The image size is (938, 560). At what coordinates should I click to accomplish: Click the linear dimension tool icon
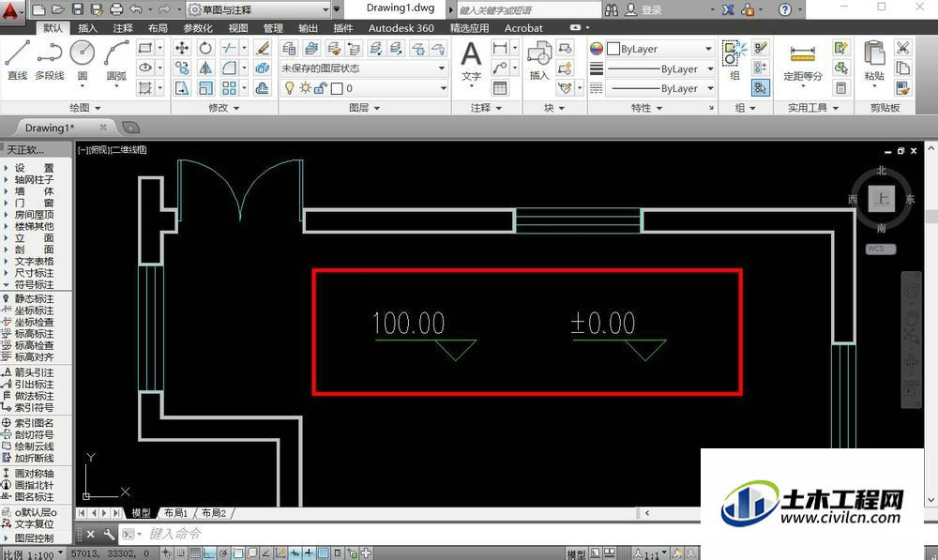pyautogui.click(x=500, y=49)
